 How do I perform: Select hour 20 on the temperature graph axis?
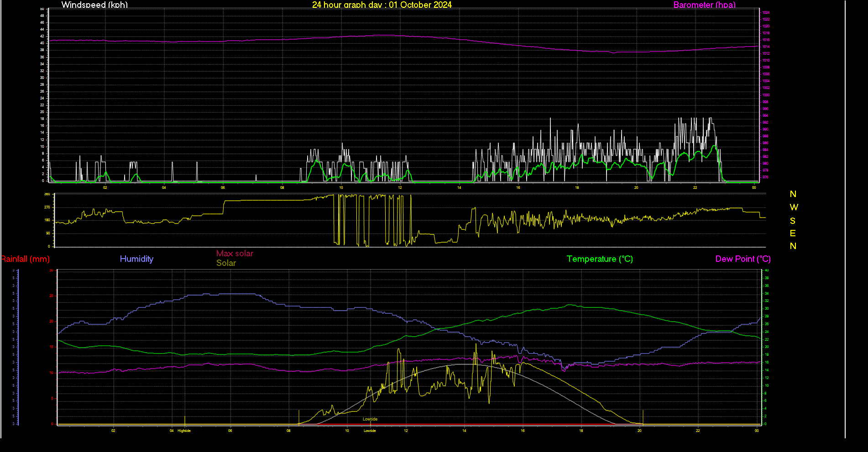coord(639,431)
